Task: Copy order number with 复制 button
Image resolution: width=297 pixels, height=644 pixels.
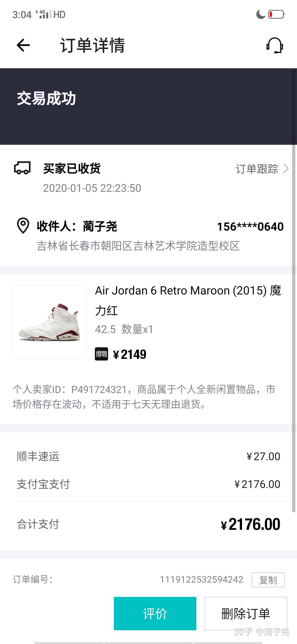Action: pyautogui.click(x=268, y=580)
